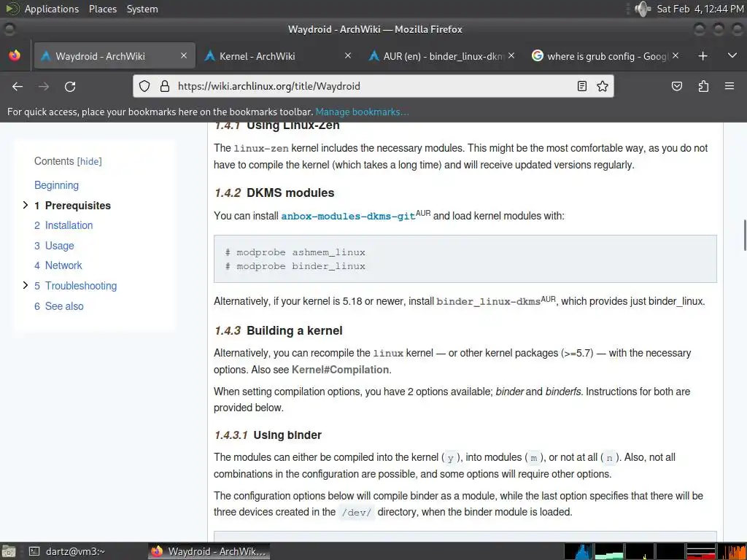
Task: Open the binder_linux-dkms AUR link
Action: click(x=488, y=301)
